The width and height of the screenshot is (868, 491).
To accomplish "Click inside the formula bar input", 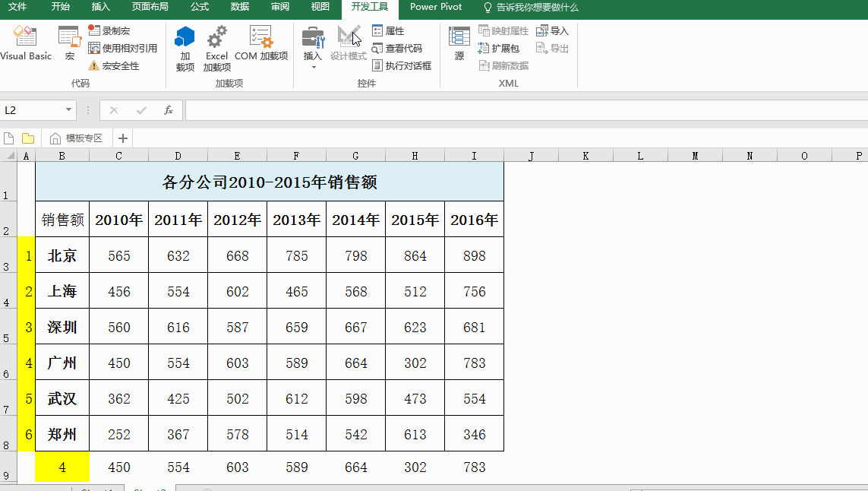I will 524,110.
